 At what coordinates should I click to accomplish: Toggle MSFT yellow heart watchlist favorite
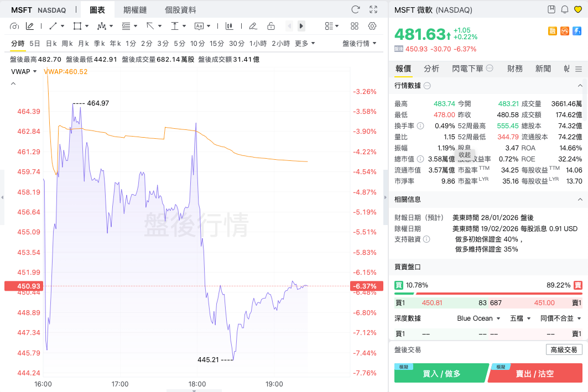578,9
